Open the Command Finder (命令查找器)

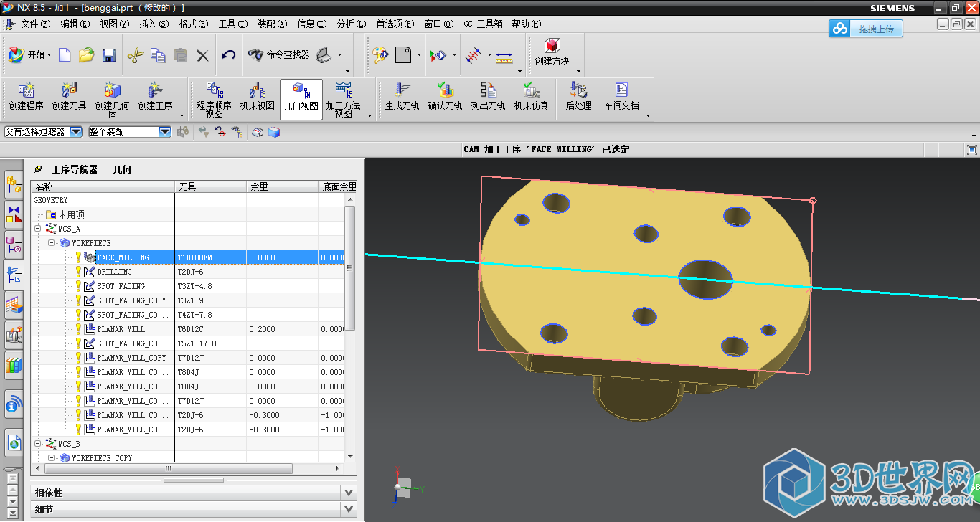coord(278,54)
